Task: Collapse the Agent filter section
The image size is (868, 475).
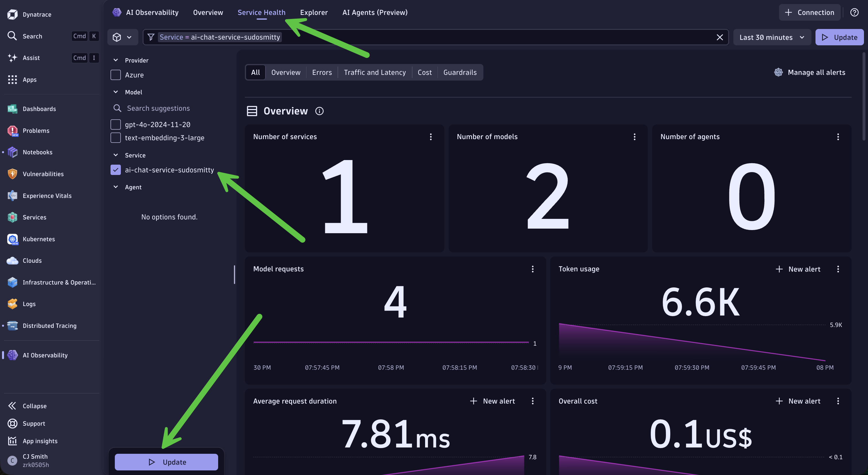Action: click(x=116, y=187)
